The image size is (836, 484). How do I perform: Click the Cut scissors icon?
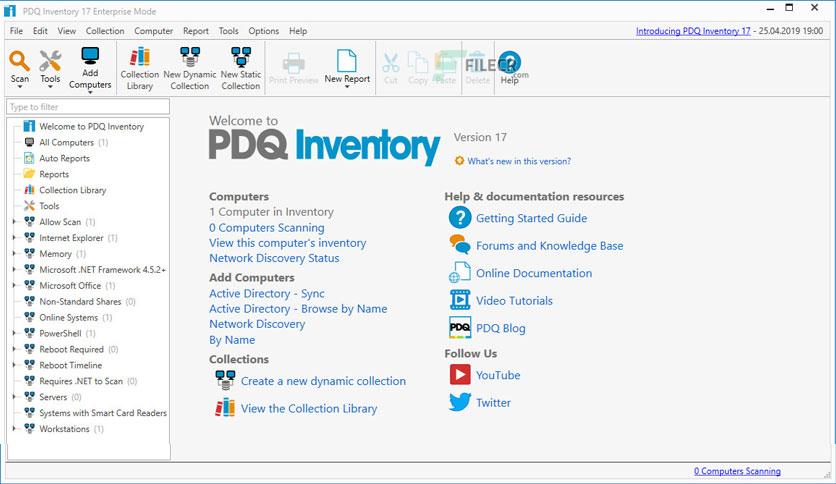coord(391,63)
